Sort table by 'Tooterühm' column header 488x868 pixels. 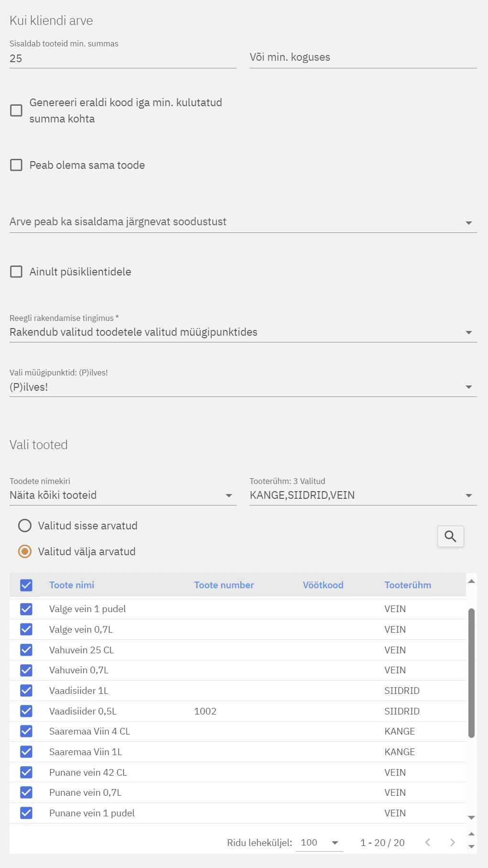(407, 585)
